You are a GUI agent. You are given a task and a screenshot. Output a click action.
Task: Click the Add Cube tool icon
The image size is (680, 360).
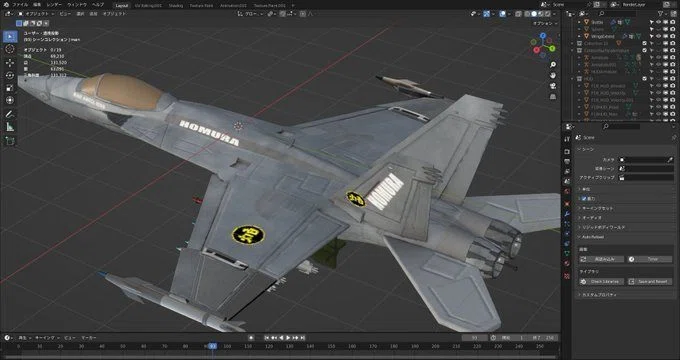click(10, 141)
